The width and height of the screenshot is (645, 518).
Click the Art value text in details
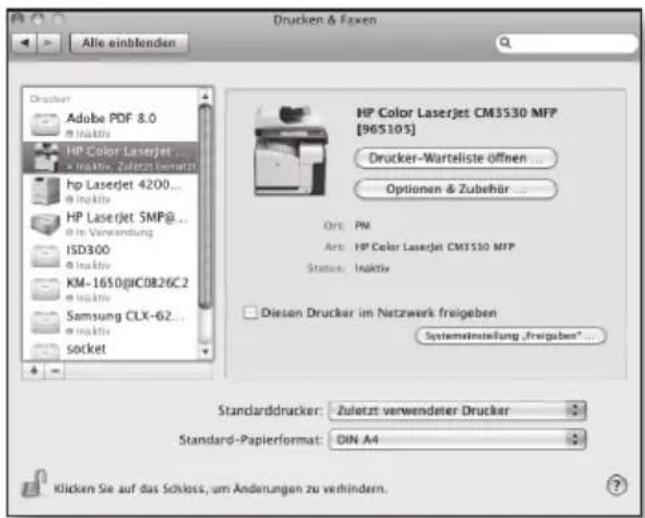click(x=435, y=247)
